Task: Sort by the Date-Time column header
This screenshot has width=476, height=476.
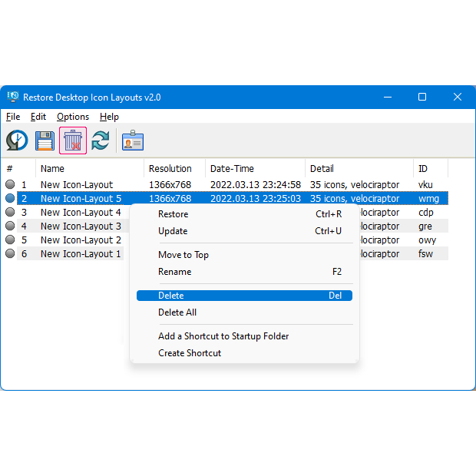Action: (232, 169)
